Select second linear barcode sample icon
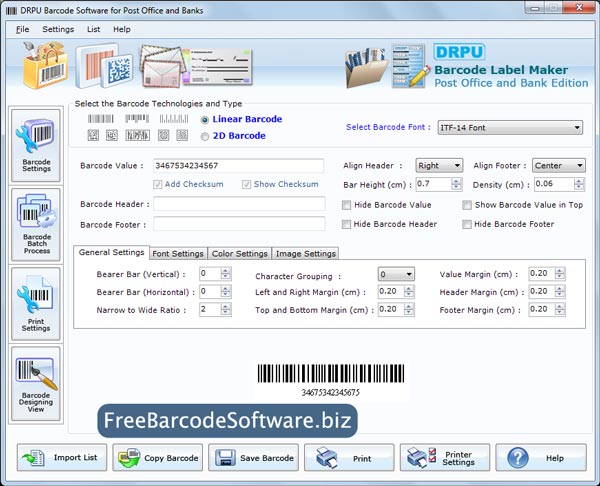This screenshot has width=600, height=486. [137, 118]
